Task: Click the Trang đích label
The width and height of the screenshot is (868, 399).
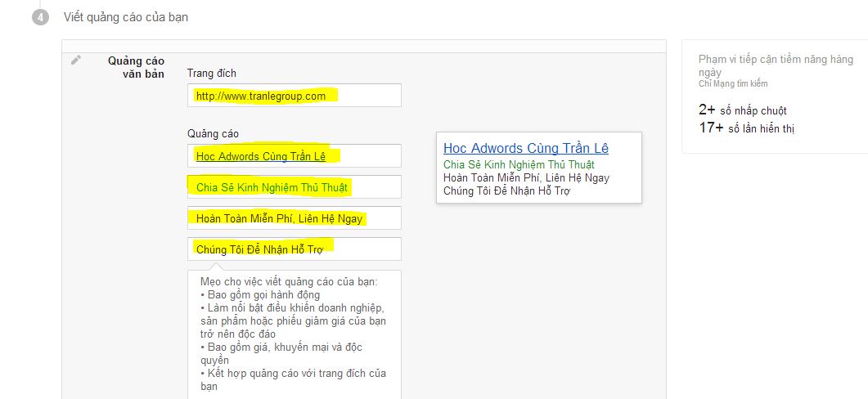Action: 211,73
